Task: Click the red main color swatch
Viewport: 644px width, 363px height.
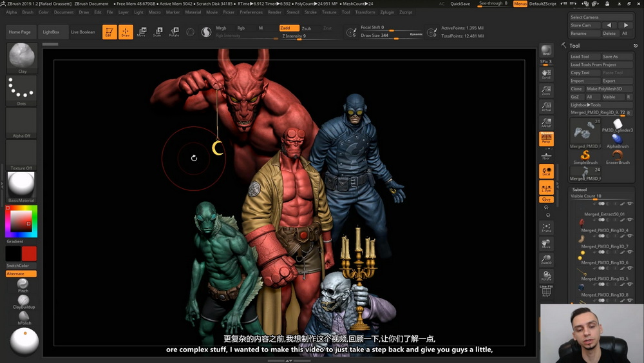Action: (29, 253)
